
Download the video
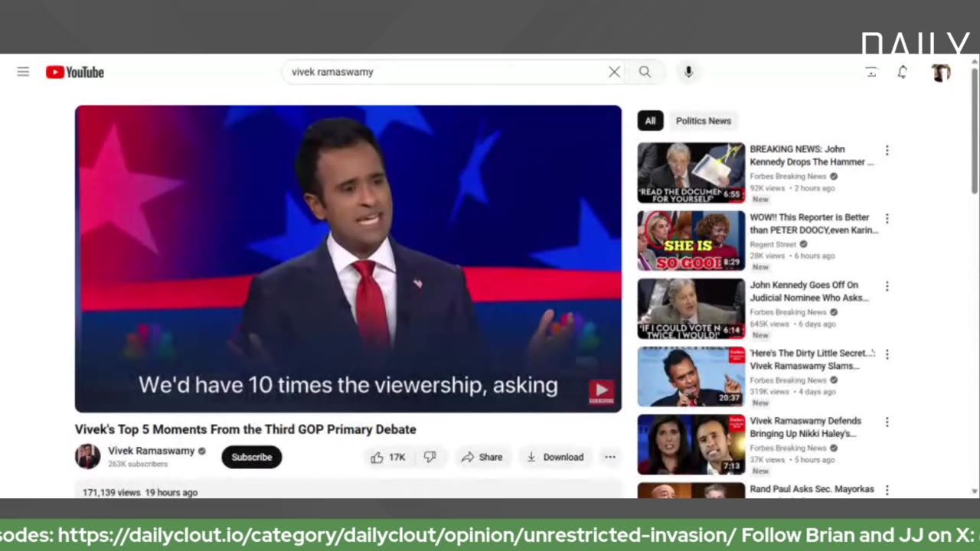(x=555, y=458)
